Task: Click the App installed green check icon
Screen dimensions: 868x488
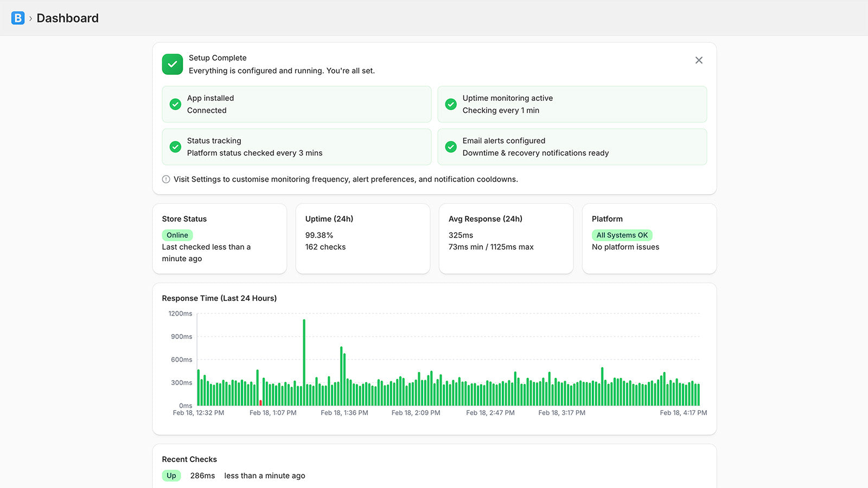Action: [175, 104]
